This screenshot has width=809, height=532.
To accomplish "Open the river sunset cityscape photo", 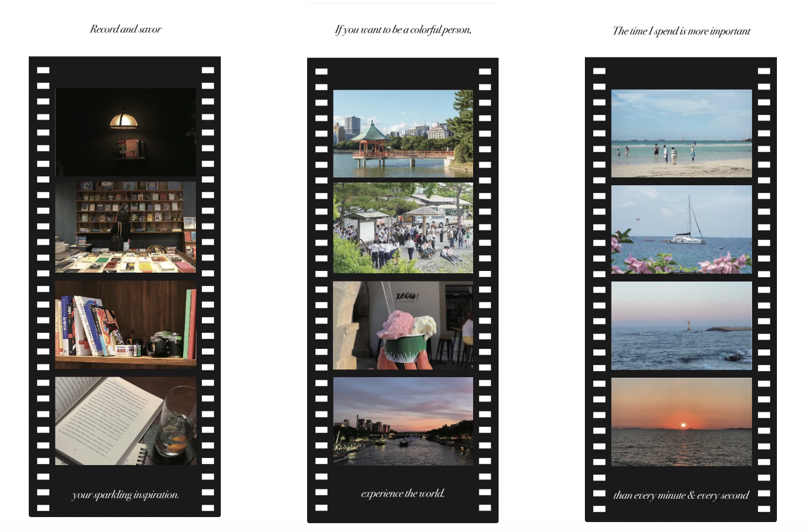I will [403, 421].
